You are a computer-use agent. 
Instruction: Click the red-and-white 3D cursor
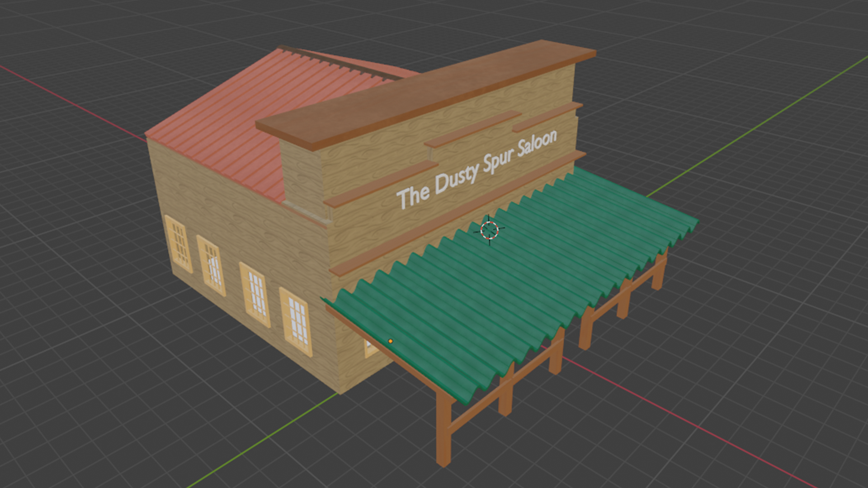[489, 230]
